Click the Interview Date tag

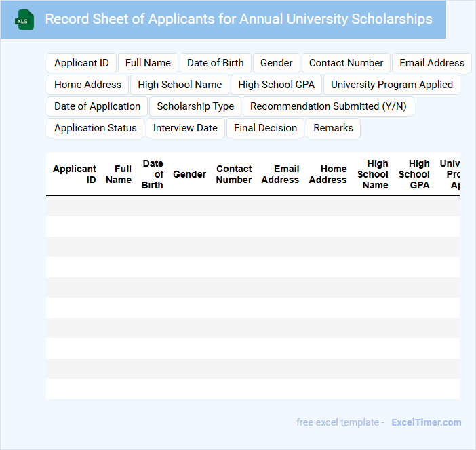point(185,128)
